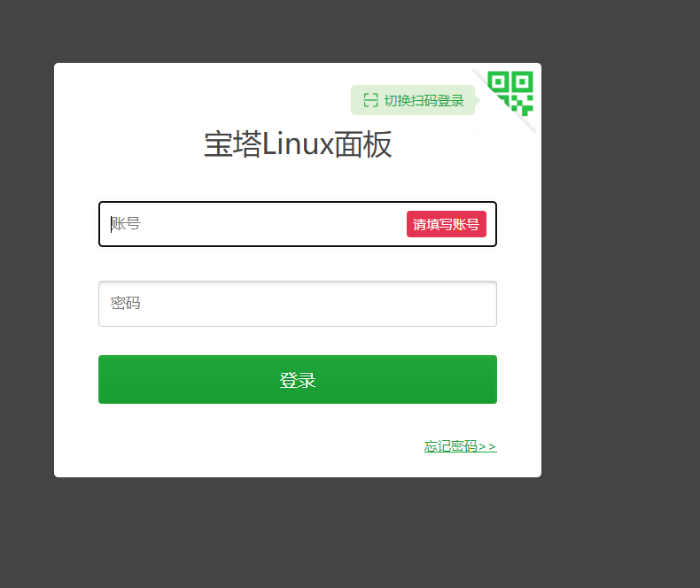Viewport: 700px width, 588px height.
Task: Click the scan frame icon in green tooltip
Action: (370, 100)
